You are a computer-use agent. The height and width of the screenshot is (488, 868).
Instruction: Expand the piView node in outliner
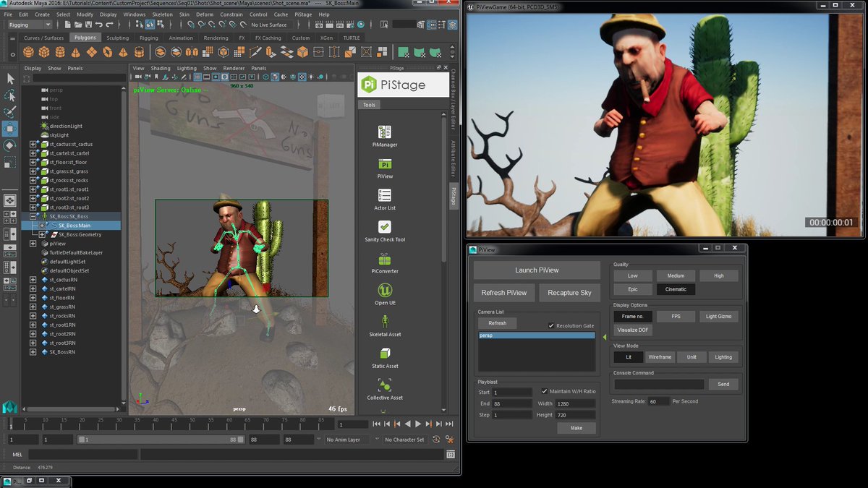[33, 244]
